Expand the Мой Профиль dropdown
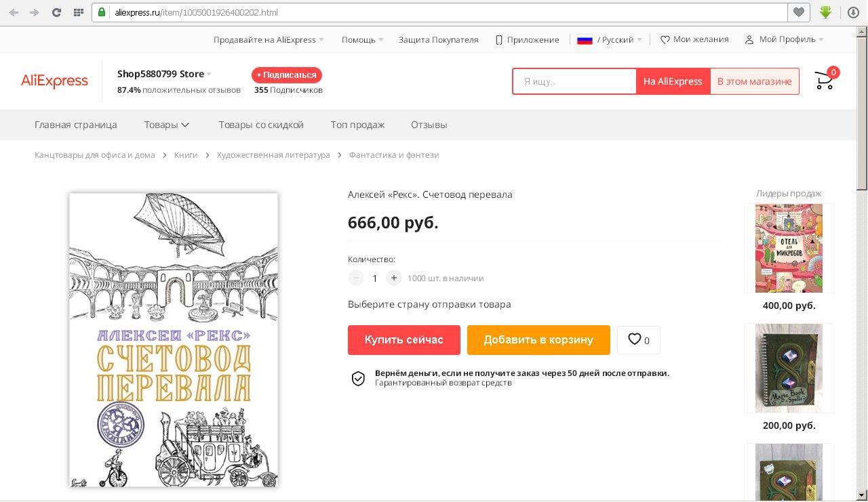 [x=785, y=39]
